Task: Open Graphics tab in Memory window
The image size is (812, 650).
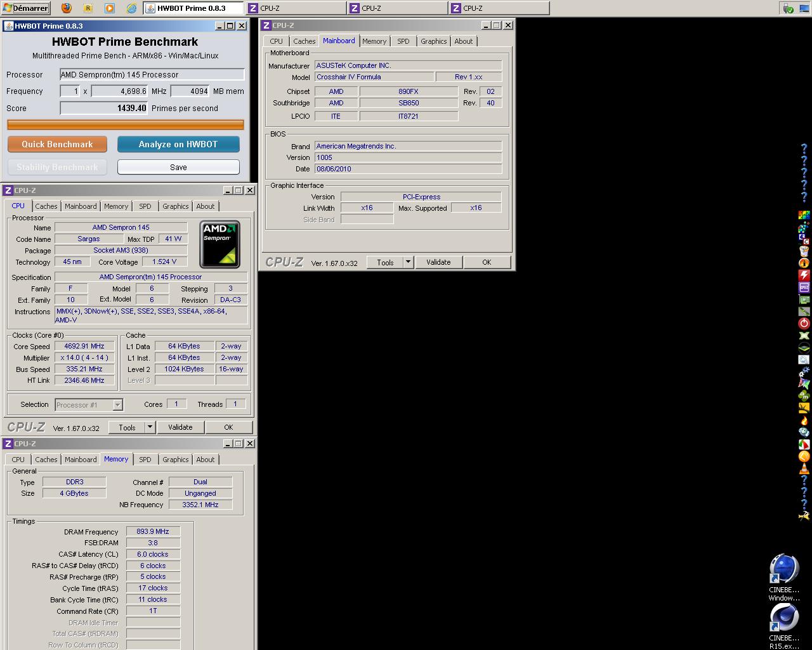Action: coord(175,460)
